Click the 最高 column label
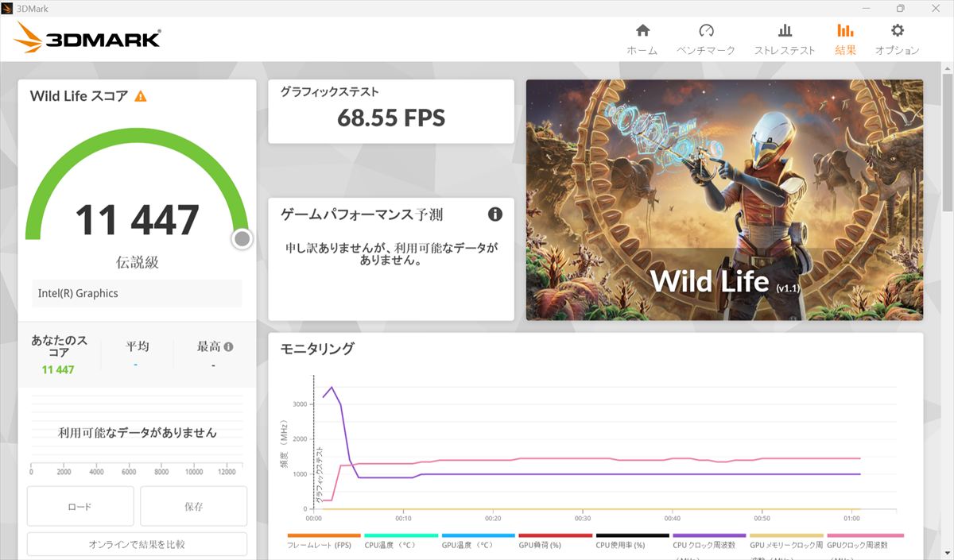The image size is (954, 560). tap(208, 347)
